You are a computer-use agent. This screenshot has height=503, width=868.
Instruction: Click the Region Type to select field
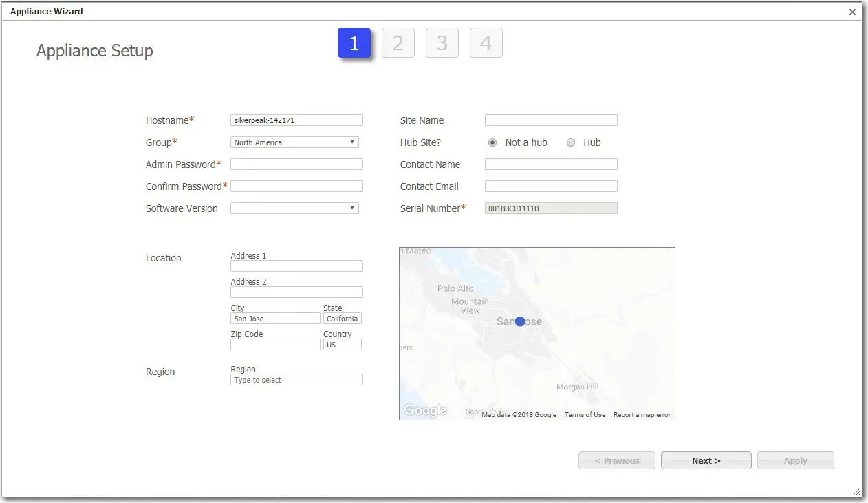296,379
